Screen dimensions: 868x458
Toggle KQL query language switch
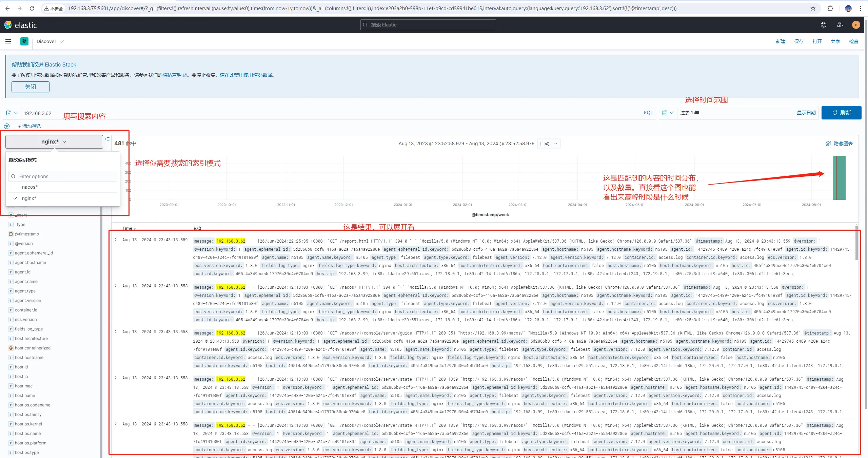coord(648,113)
